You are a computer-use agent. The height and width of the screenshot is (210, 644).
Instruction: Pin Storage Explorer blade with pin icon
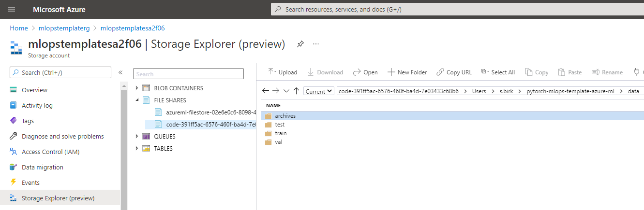pos(300,44)
